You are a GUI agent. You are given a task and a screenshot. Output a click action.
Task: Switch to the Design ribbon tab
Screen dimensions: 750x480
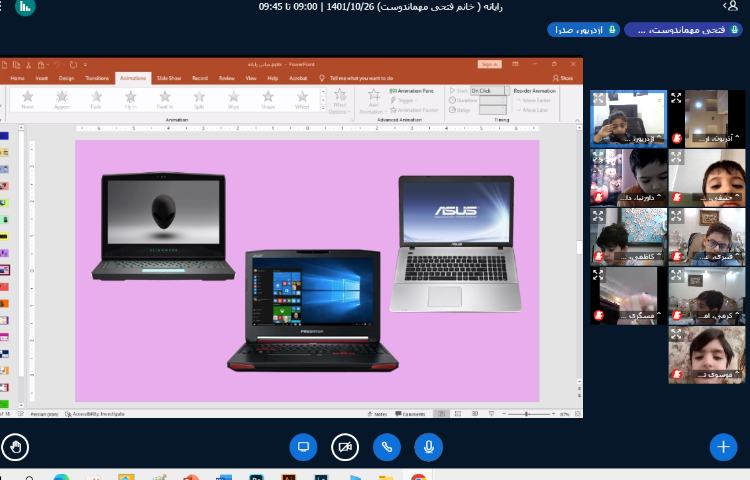click(66, 77)
